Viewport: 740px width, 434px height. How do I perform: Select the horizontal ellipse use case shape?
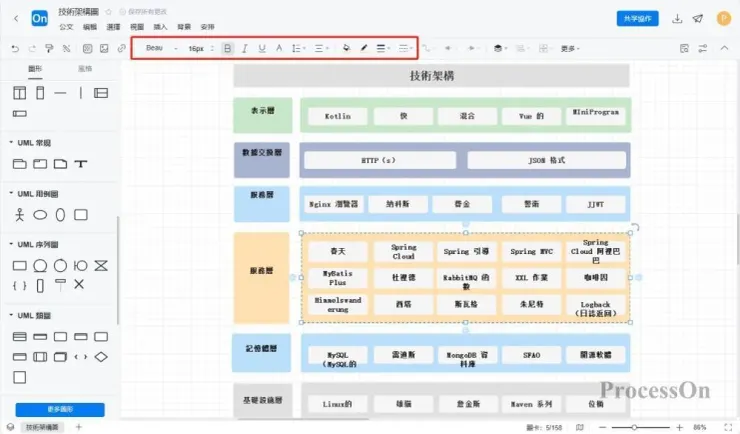(x=40, y=215)
